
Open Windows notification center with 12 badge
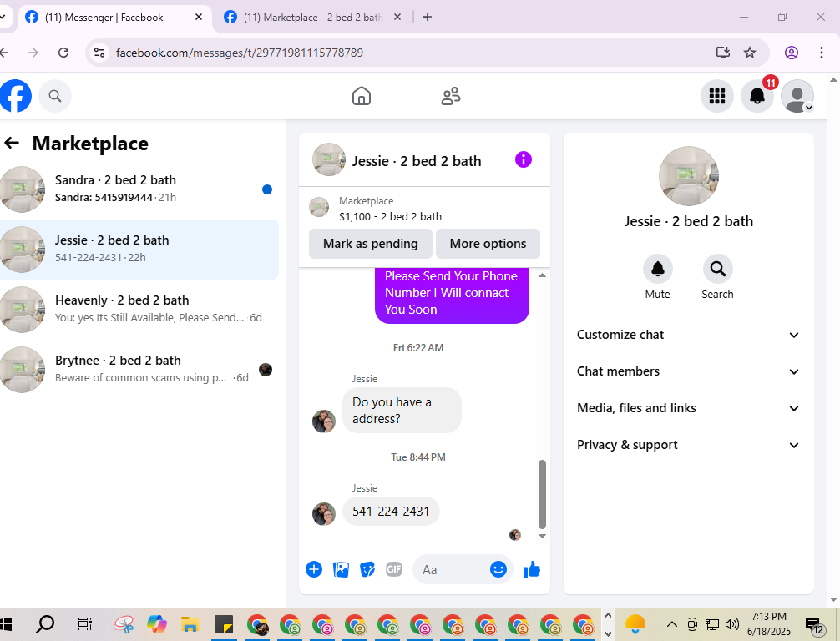pos(815,625)
